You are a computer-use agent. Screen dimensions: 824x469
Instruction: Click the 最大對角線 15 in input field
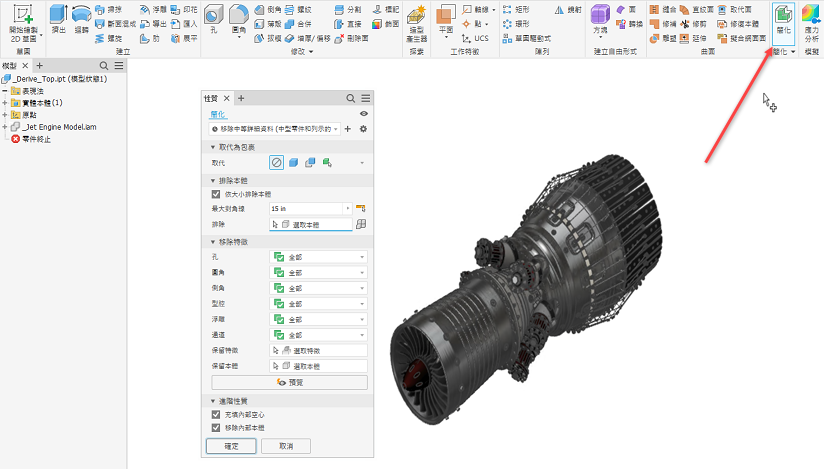(x=306, y=209)
